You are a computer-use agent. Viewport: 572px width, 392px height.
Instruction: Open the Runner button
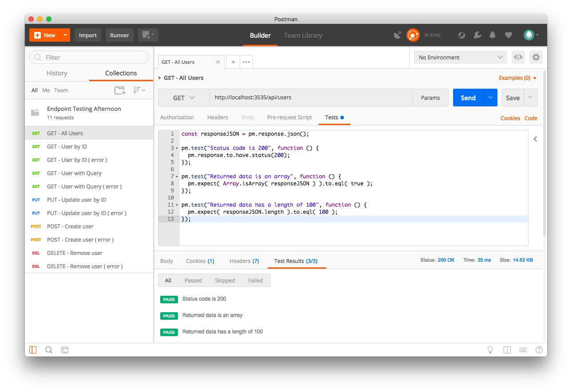[x=119, y=35]
